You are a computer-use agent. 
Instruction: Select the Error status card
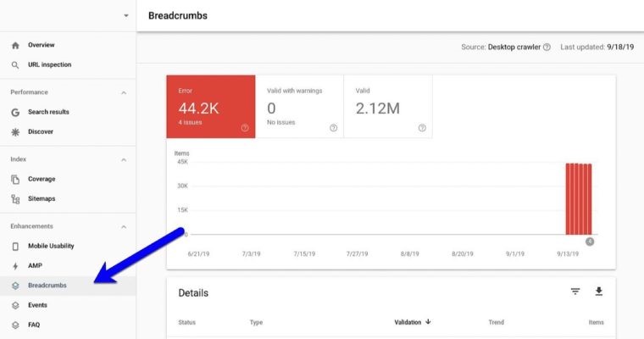pos(211,106)
